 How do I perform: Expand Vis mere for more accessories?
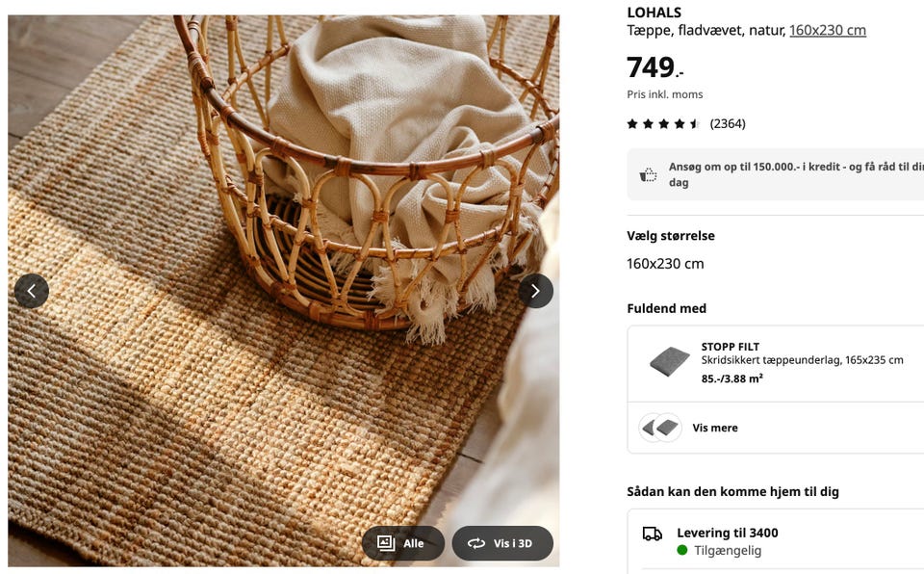pos(715,428)
